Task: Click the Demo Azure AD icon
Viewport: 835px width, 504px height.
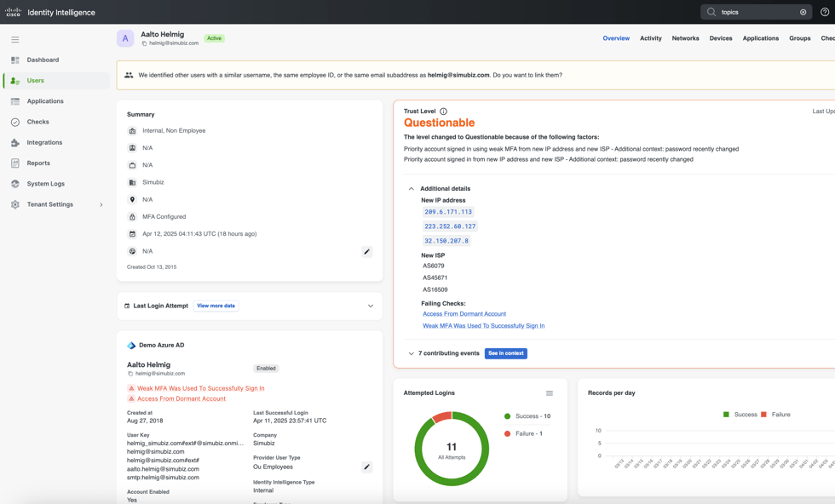Action: click(131, 346)
